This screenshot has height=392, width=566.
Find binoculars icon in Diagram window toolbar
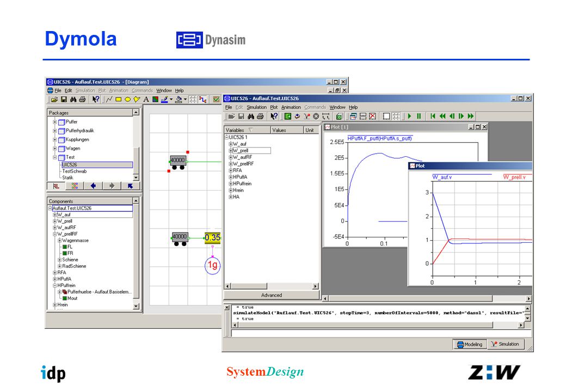tap(73, 99)
